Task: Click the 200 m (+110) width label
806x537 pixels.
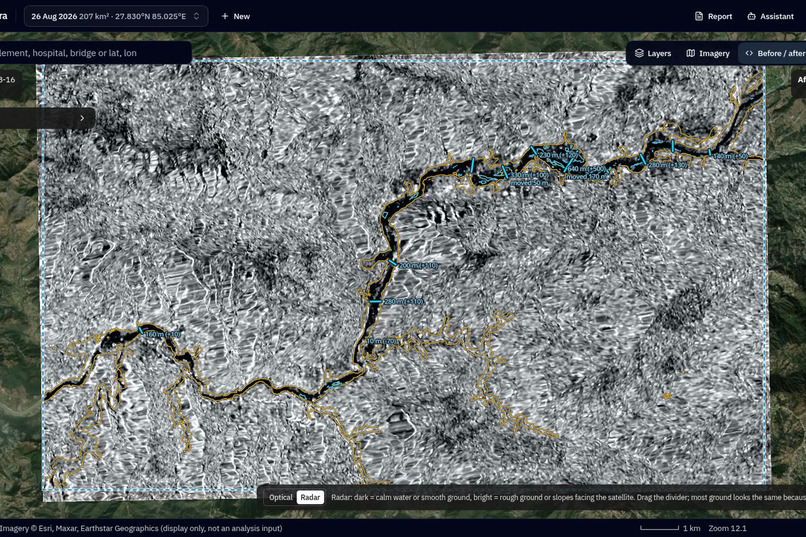Action: click(x=418, y=265)
